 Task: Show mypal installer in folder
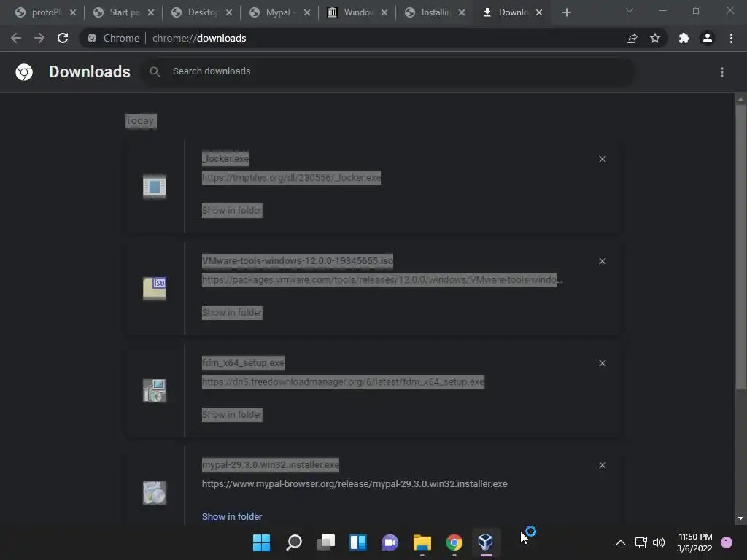(x=232, y=517)
